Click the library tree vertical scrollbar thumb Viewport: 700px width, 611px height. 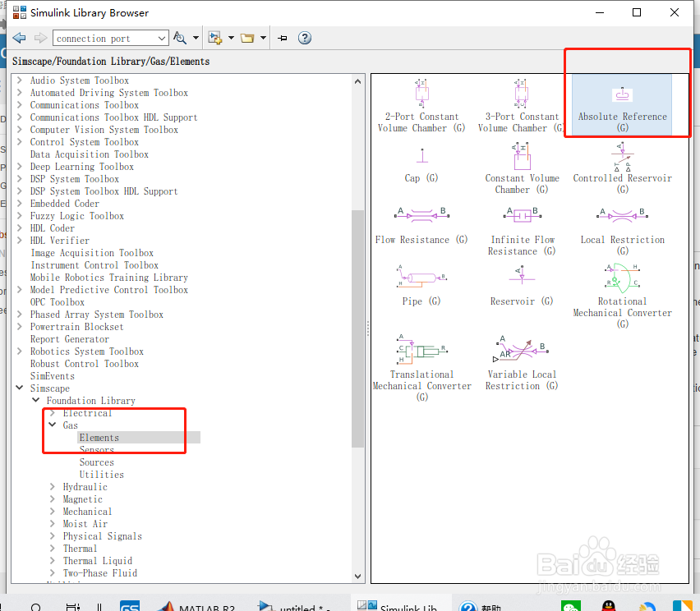tap(357, 328)
